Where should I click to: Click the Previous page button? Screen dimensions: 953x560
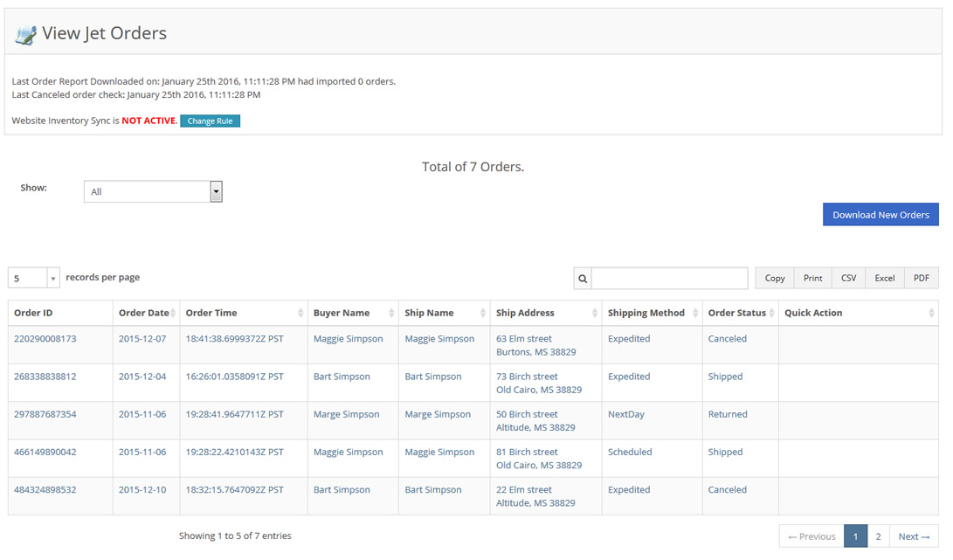click(811, 536)
